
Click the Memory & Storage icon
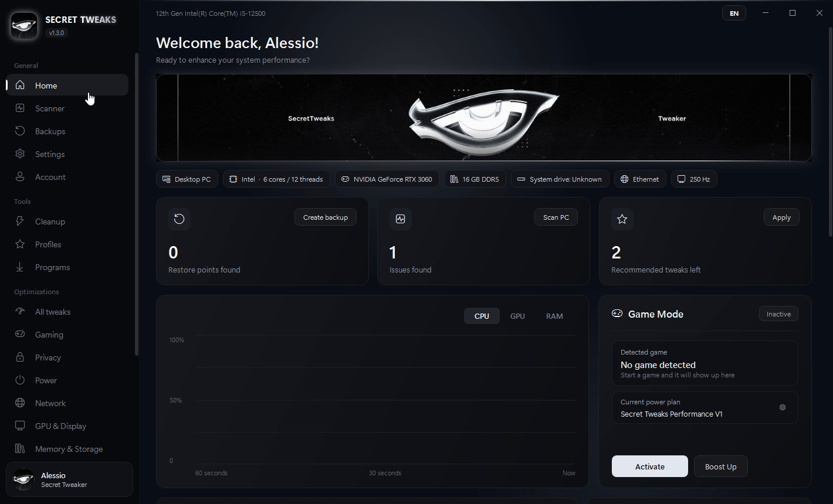click(x=20, y=449)
